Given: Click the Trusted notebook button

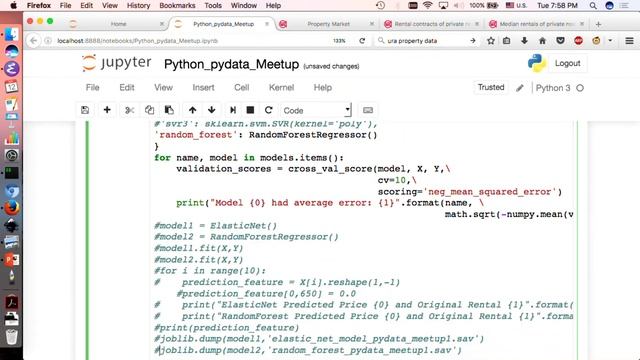Looking at the screenshot, I should tap(491, 87).
